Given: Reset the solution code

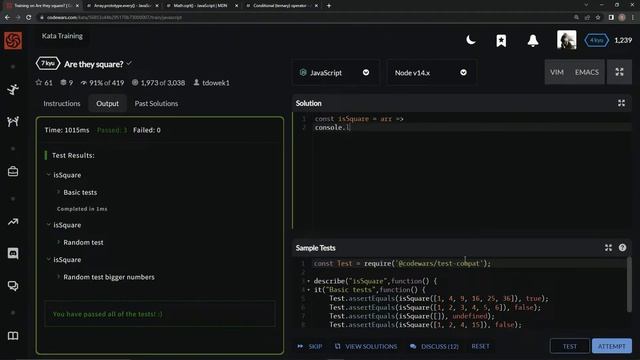Looking at the screenshot, I should point(480,347).
